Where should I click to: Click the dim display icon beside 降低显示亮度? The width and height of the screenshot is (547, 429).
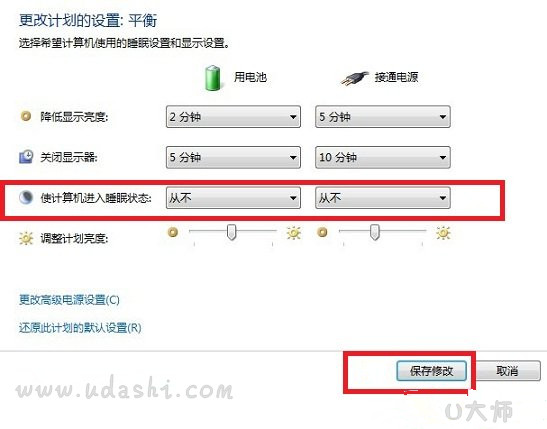click(x=26, y=116)
